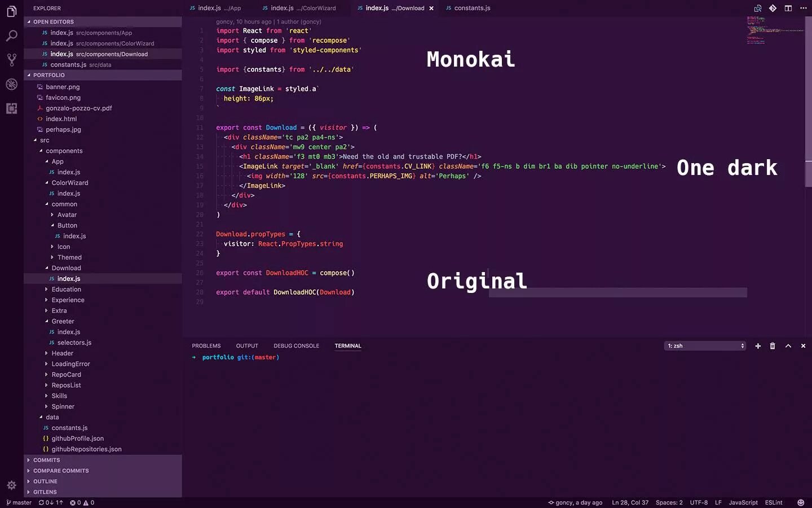
Task: Open the Manage settings gear
Action: pyautogui.click(x=11, y=485)
